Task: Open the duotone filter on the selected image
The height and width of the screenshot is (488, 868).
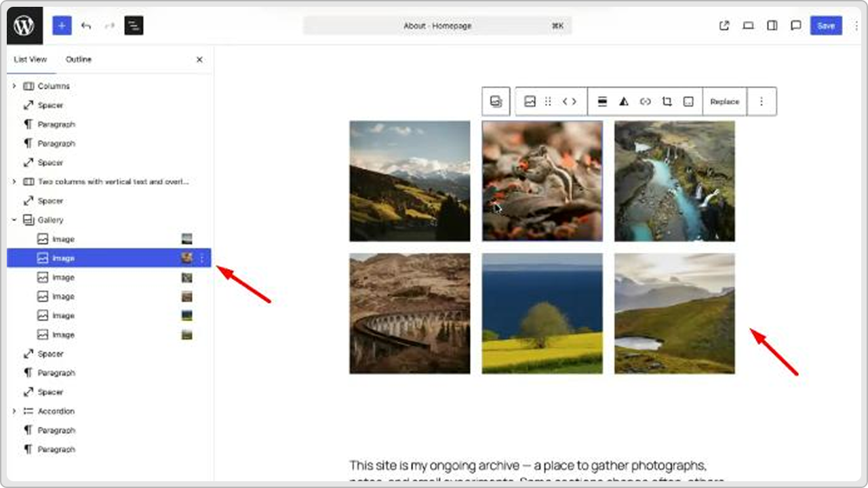Action: coord(624,101)
